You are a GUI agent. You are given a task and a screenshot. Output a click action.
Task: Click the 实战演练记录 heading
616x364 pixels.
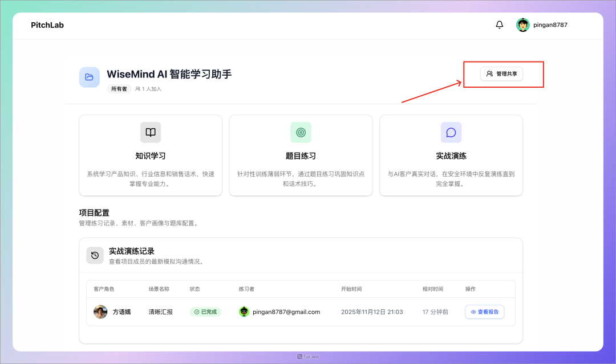[132, 251]
